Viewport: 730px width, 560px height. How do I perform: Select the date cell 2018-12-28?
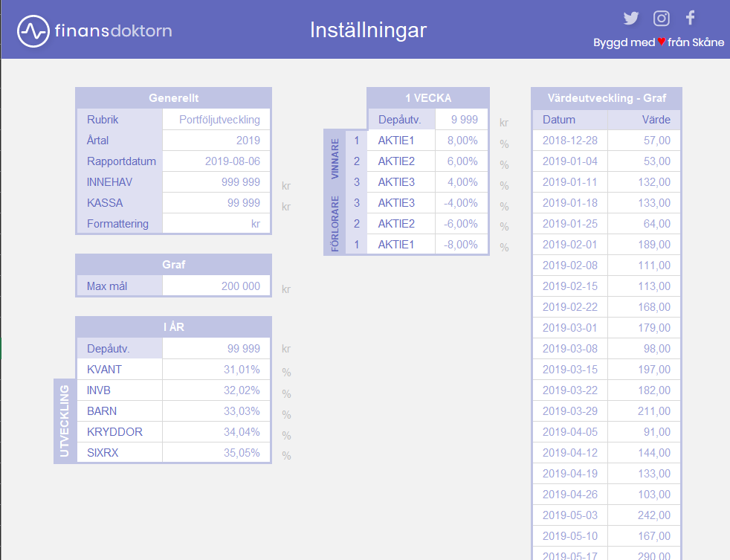coord(570,141)
